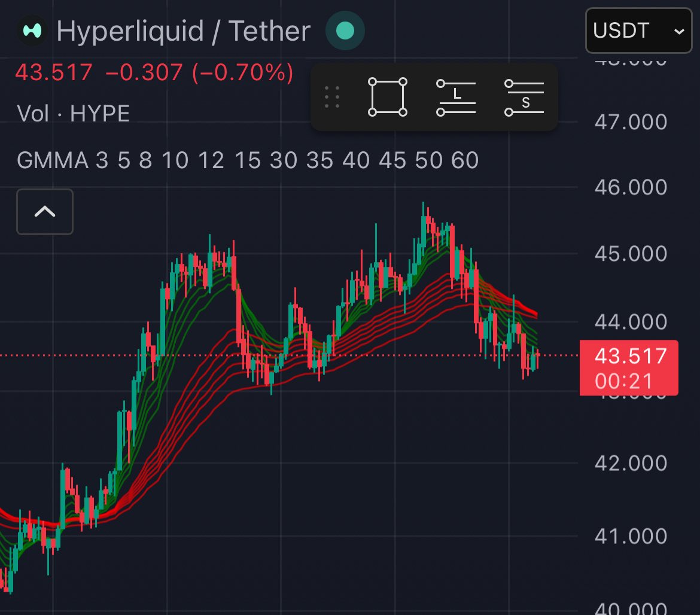Click the 45.000 price axis label
The width and height of the screenshot is (700, 615).
[631, 254]
